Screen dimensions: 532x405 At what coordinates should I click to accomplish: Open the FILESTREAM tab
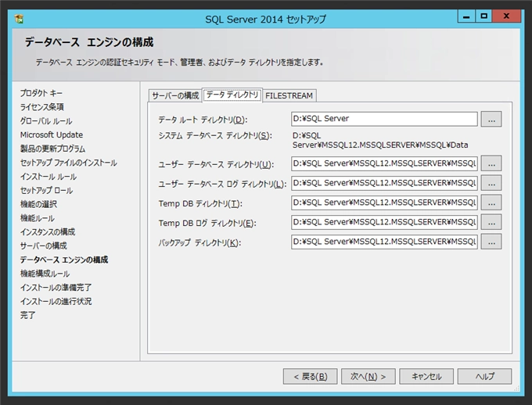pyautogui.click(x=289, y=95)
